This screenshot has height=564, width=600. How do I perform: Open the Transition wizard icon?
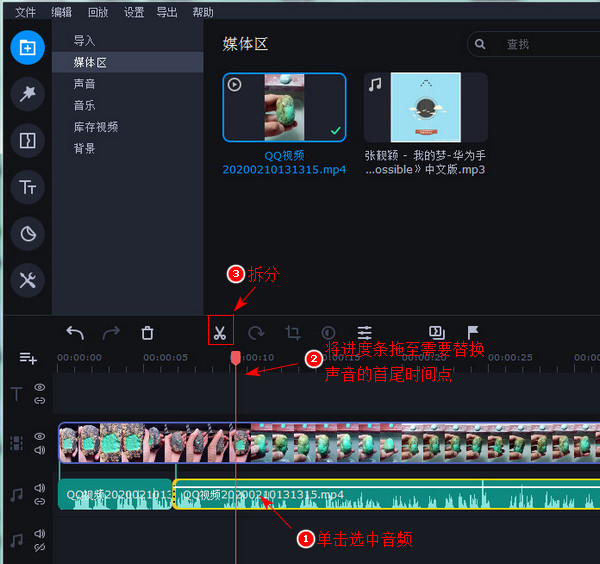coord(437,332)
